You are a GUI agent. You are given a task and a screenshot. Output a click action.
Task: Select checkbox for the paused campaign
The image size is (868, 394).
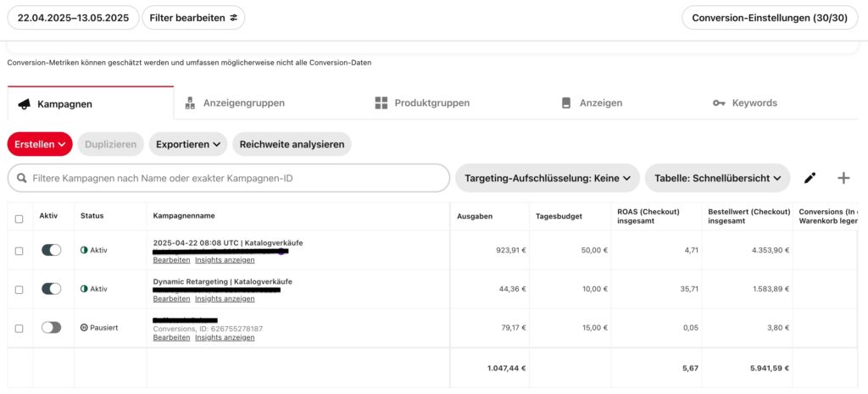click(19, 328)
